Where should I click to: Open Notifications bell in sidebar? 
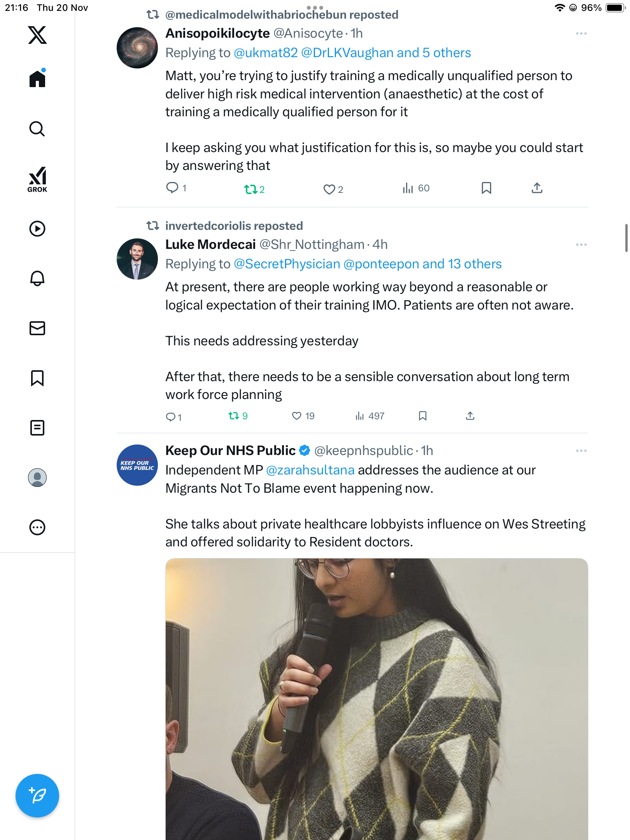37,278
